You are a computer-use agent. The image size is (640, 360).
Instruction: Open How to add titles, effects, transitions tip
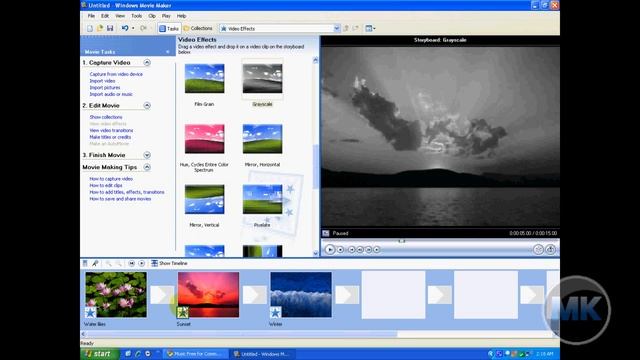pyautogui.click(x=127, y=192)
